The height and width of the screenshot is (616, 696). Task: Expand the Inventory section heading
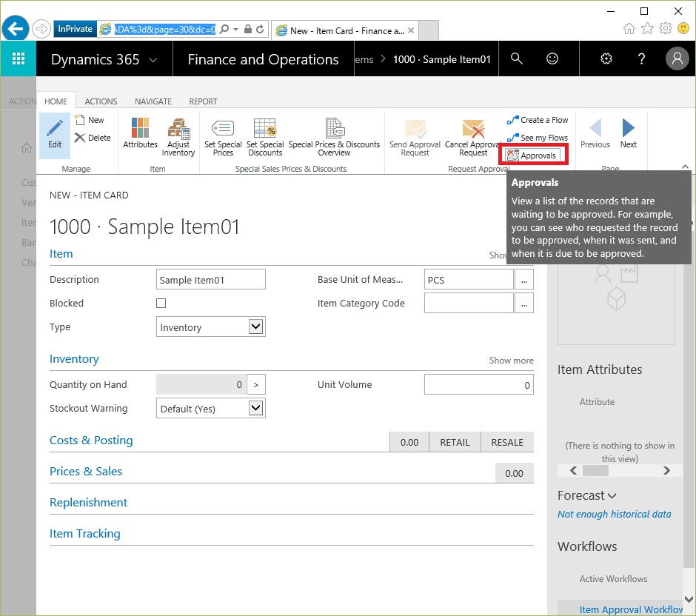coord(74,359)
